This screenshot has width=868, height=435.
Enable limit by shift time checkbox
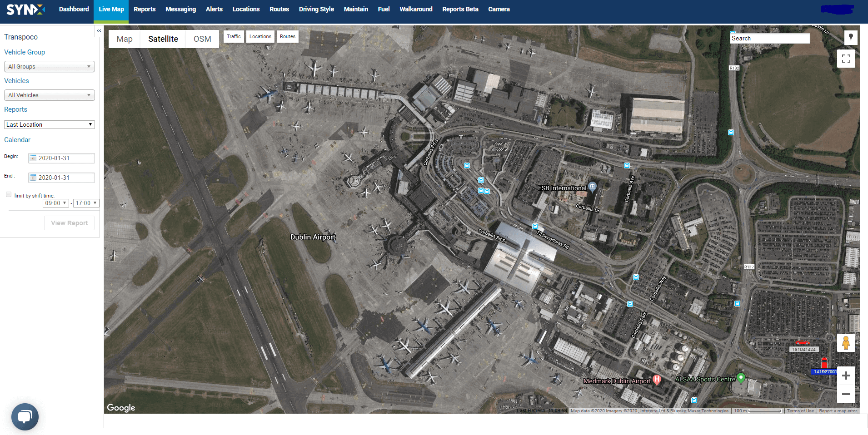[9, 194]
